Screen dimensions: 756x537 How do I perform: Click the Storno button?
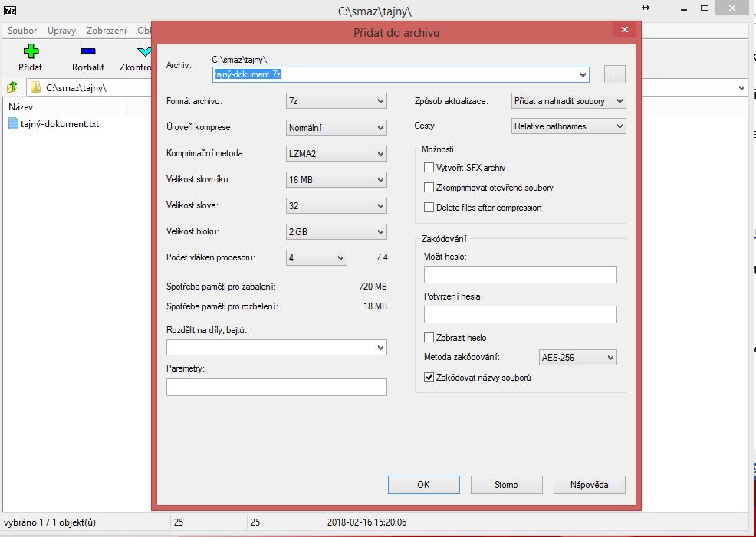[506, 485]
